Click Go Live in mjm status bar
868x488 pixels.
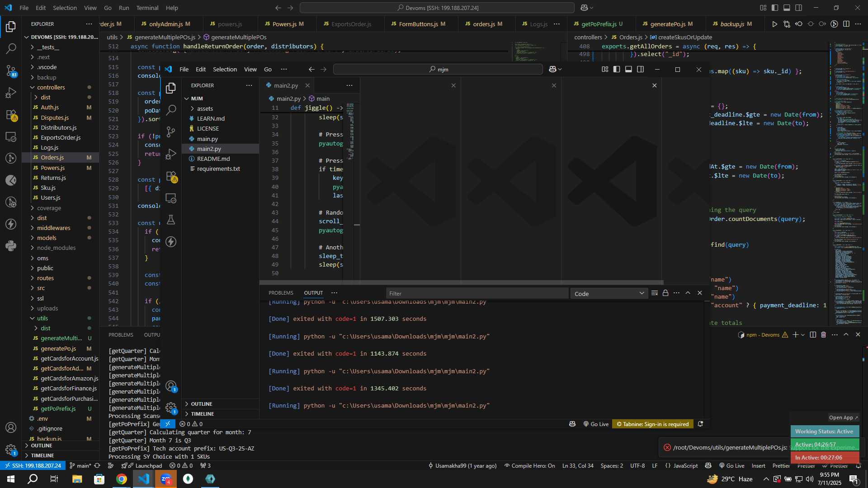click(596, 424)
